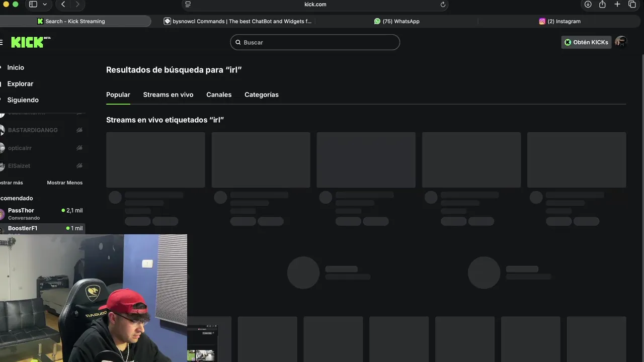This screenshot has width=644, height=362.
Task: Go back with the browser back arrow
Action: (x=63, y=5)
